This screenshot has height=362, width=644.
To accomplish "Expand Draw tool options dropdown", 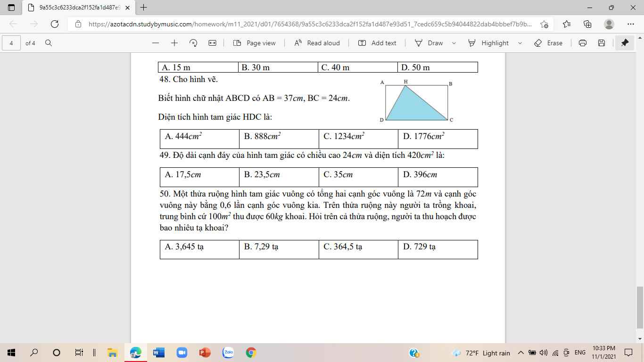I will [x=454, y=43].
